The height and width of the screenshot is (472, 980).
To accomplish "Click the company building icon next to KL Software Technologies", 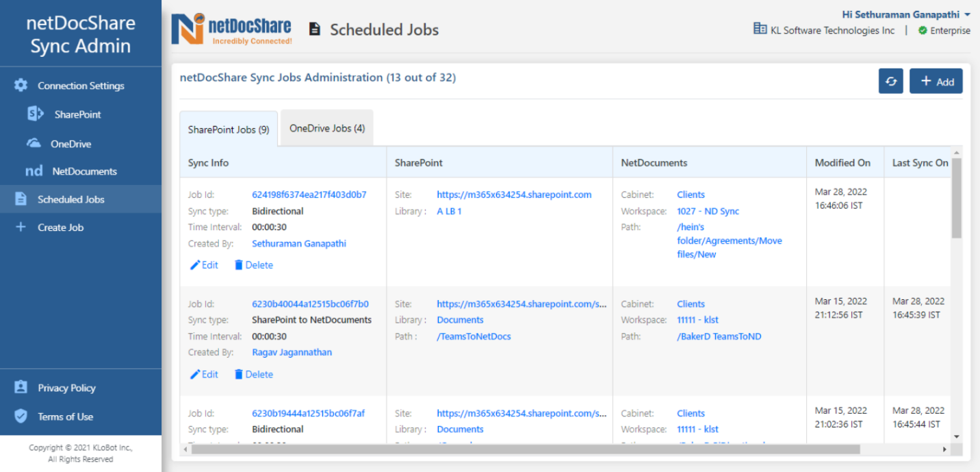I will [x=760, y=29].
